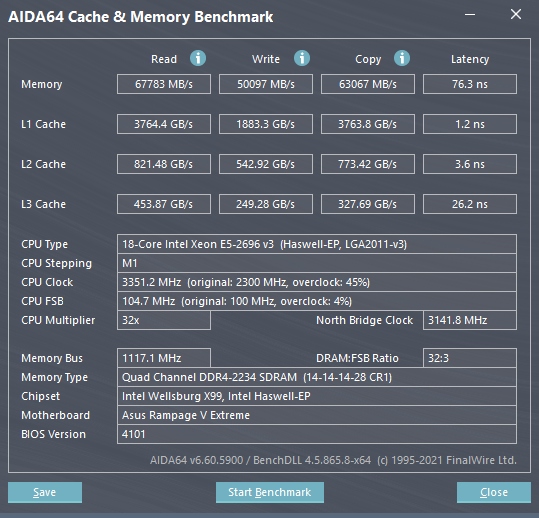Save the benchmark results
Viewport: 539px width, 518px height.
coord(45,492)
